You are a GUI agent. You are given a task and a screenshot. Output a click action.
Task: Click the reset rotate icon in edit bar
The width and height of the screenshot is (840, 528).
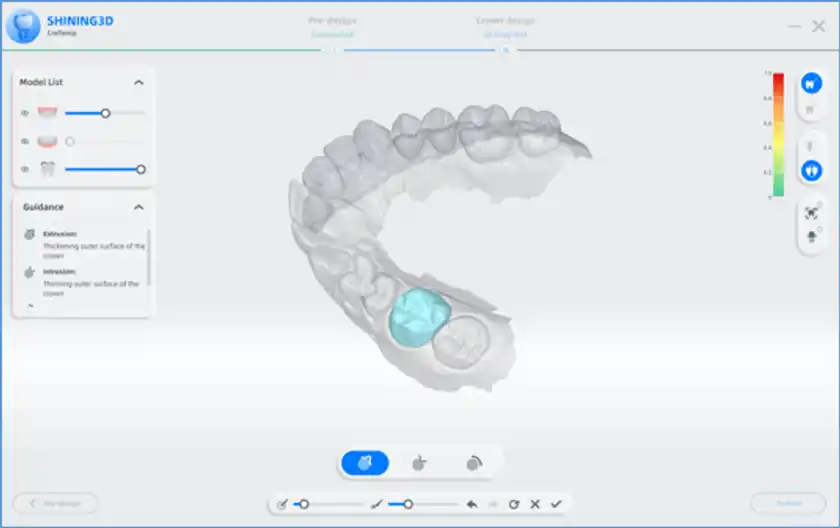coord(514,504)
